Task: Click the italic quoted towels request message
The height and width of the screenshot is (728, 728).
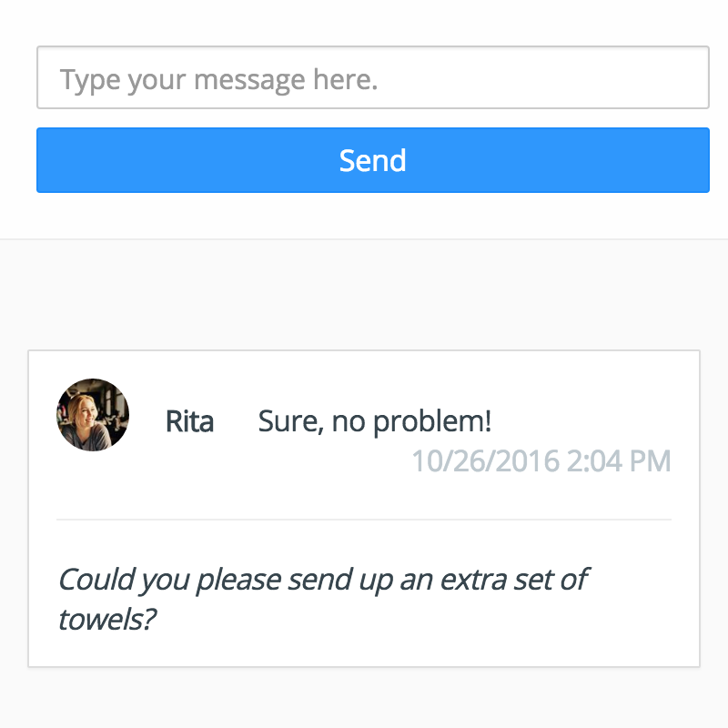Action: (323, 599)
